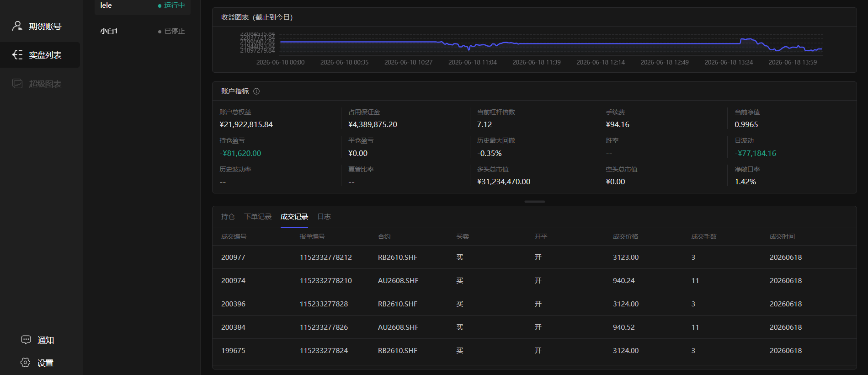868x375 pixels.
Task: Click the 超级图表 chart icon
Action: point(17,84)
